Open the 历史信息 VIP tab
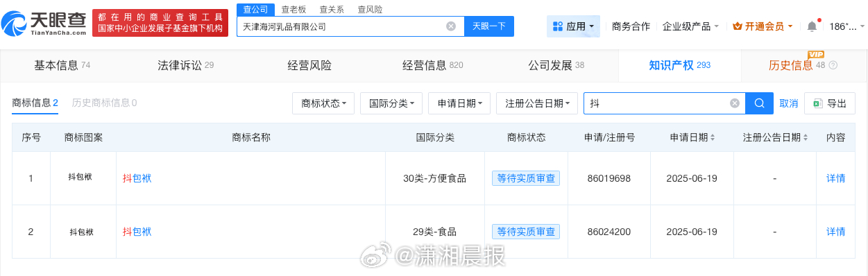Viewport: 868px width, 276px height. pyautogui.click(x=803, y=65)
